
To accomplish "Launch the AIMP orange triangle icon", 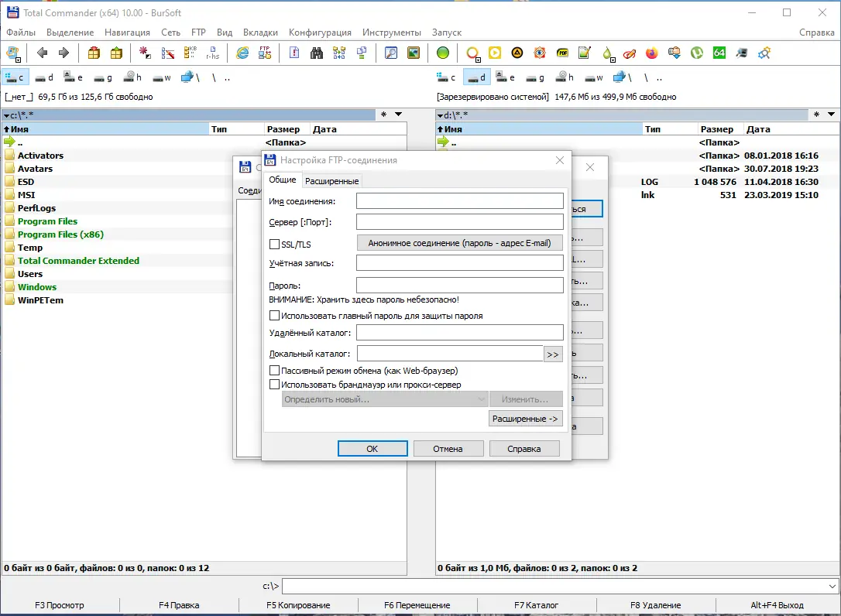I will (517, 53).
